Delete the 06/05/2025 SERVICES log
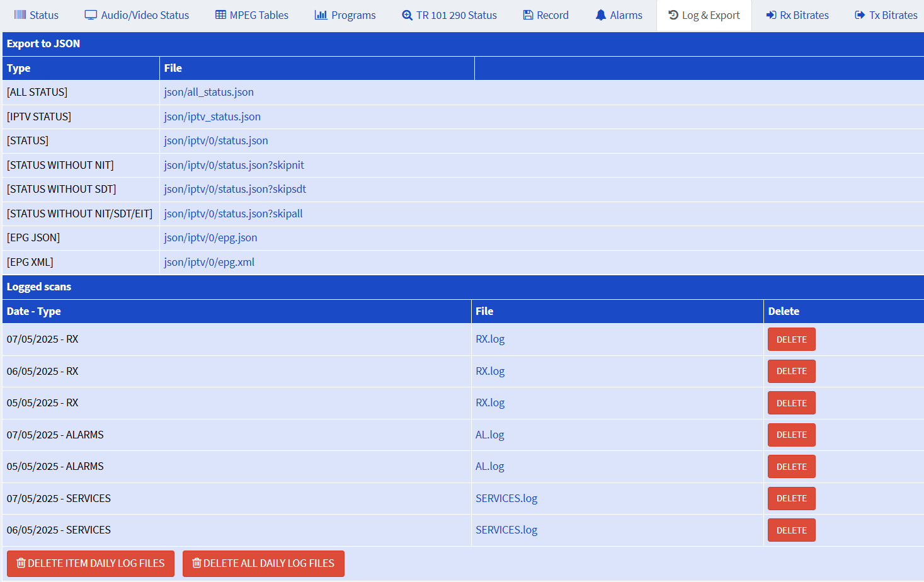Screen dimensions: 924x582 (791, 530)
